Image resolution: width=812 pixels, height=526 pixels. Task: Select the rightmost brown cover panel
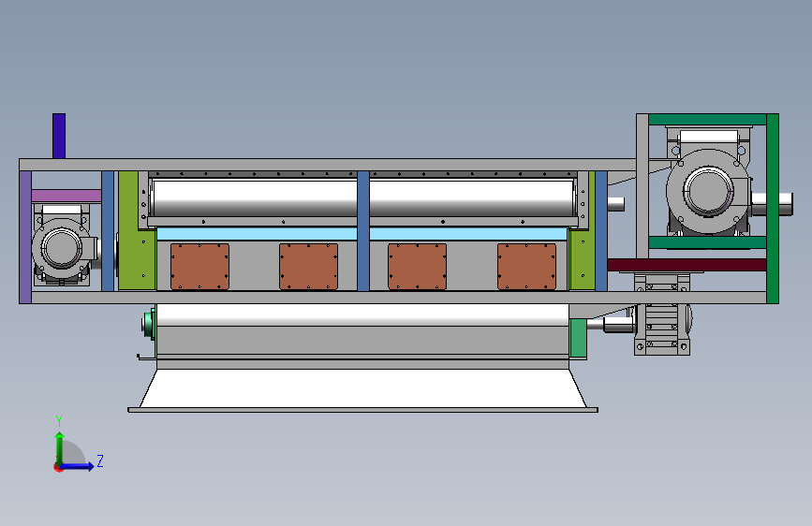pyautogui.click(x=526, y=267)
